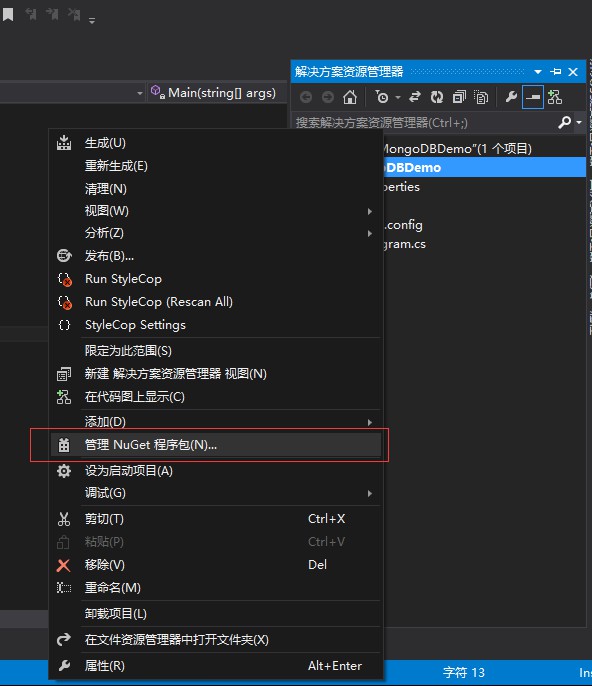Toggle the Preview Selected Items button
This screenshot has width=592, height=686.
tap(532, 97)
